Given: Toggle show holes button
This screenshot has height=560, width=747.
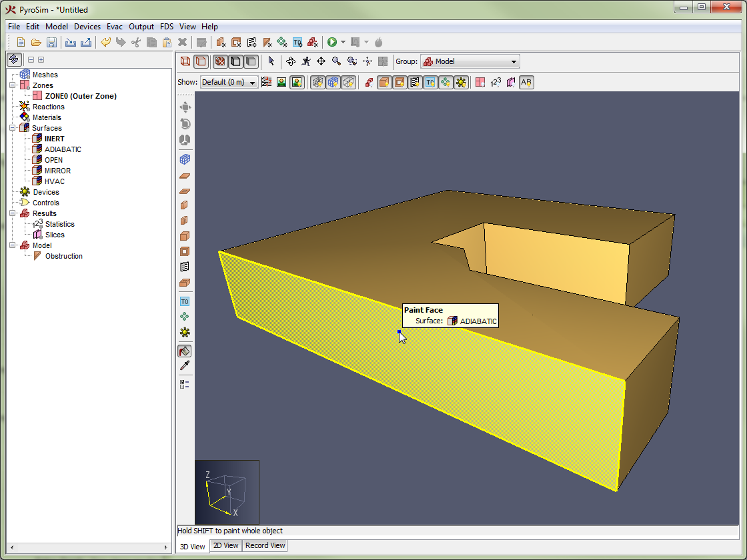Looking at the screenshot, I should 400,83.
